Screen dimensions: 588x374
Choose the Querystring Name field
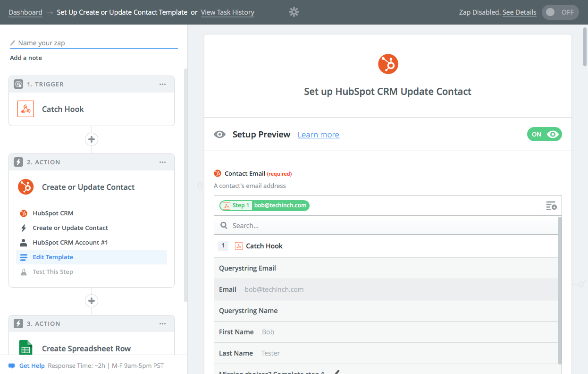(386, 311)
